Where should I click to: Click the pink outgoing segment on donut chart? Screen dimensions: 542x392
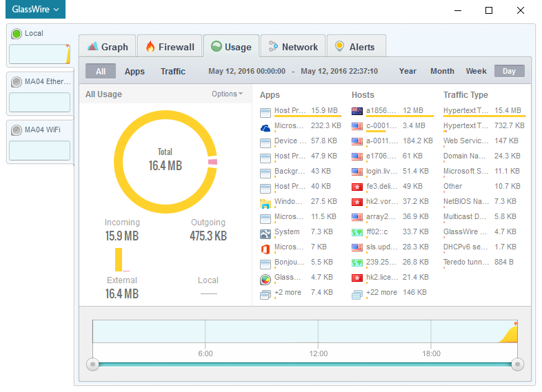[213, 161]
